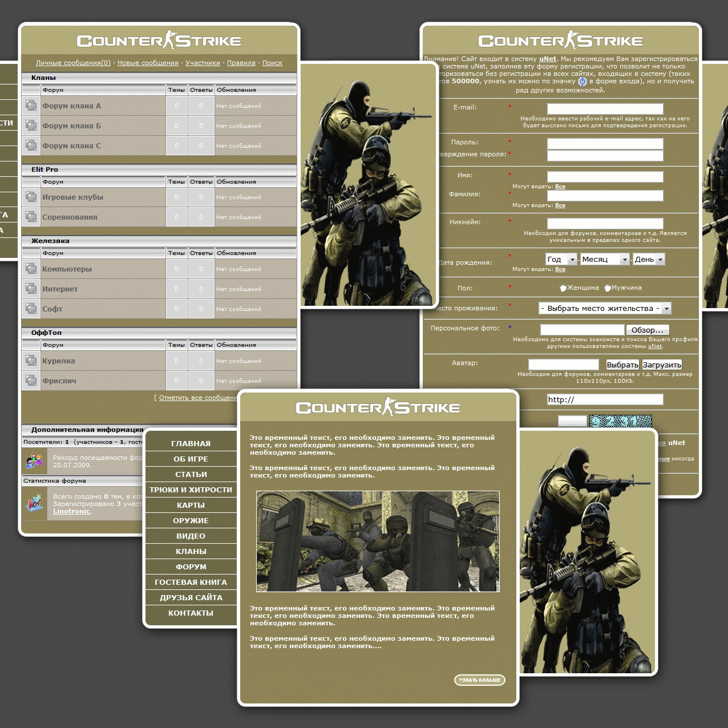This screenshot has height=728, width=728.
Task: Click the folder icon beside Компьютеры
Action: point(31,269)
